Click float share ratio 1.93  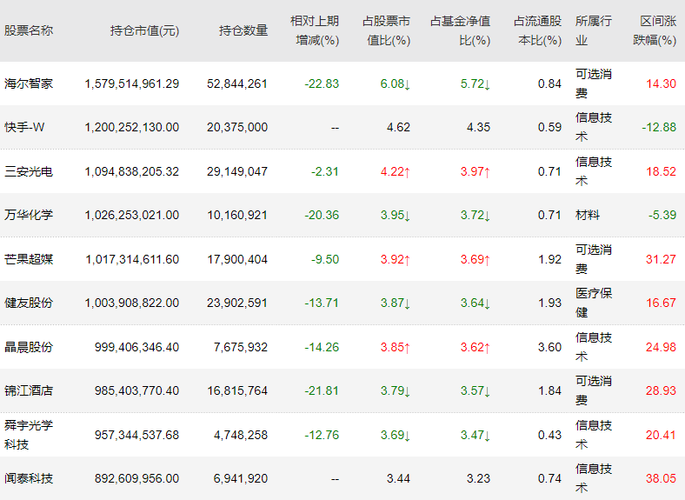tap(550, 303)
